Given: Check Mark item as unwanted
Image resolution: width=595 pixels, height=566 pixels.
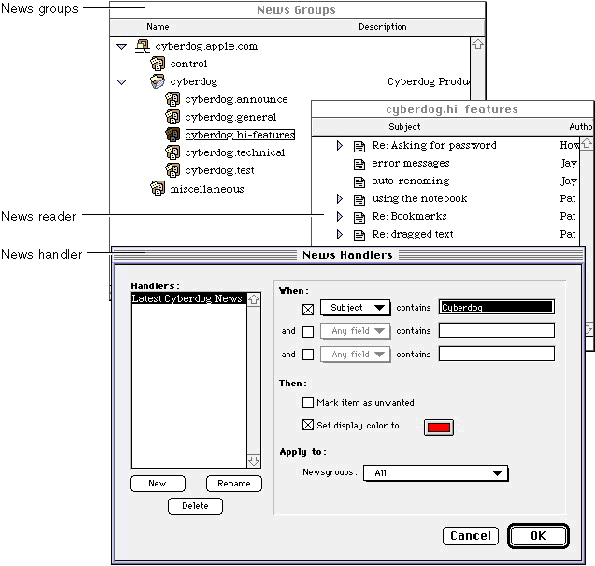Looking at the screenshot, I should coord(308,402).
